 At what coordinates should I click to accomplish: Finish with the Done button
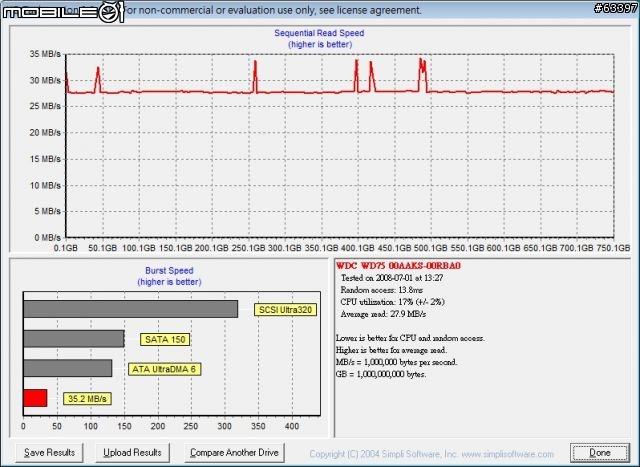pos(600,453)
